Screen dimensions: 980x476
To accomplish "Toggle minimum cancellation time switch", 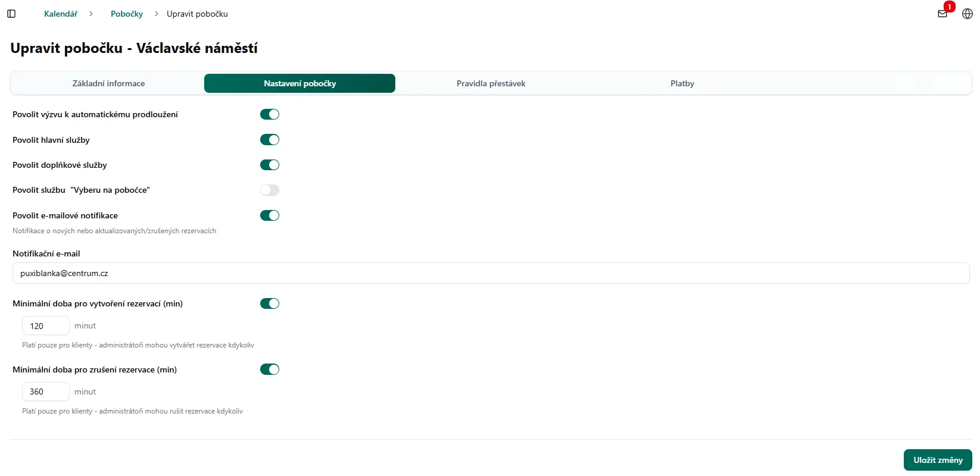I will tap(270, 369).
